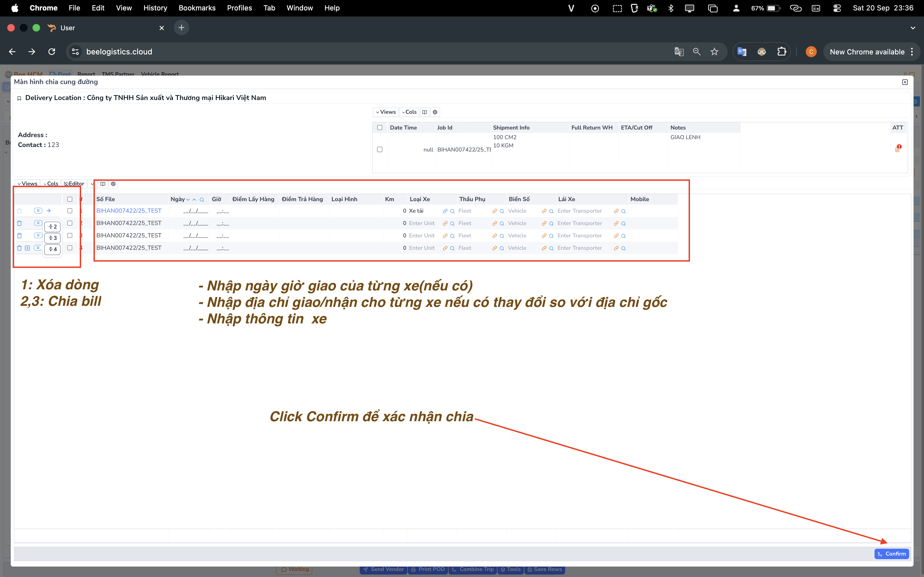Click the cube icon in upper table toolbar
This screenshot has width=924, height=577.
pyautogui.click(x=435, y=112)
